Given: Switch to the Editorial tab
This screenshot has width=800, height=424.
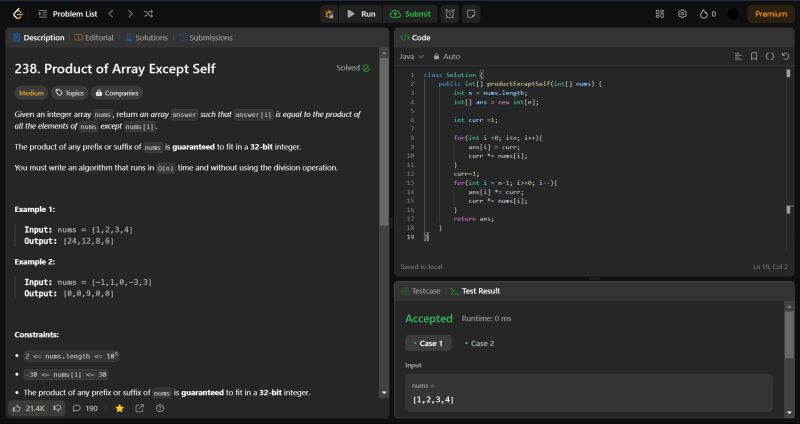Looking at the screenshot, I should click(x=94, y=38).
